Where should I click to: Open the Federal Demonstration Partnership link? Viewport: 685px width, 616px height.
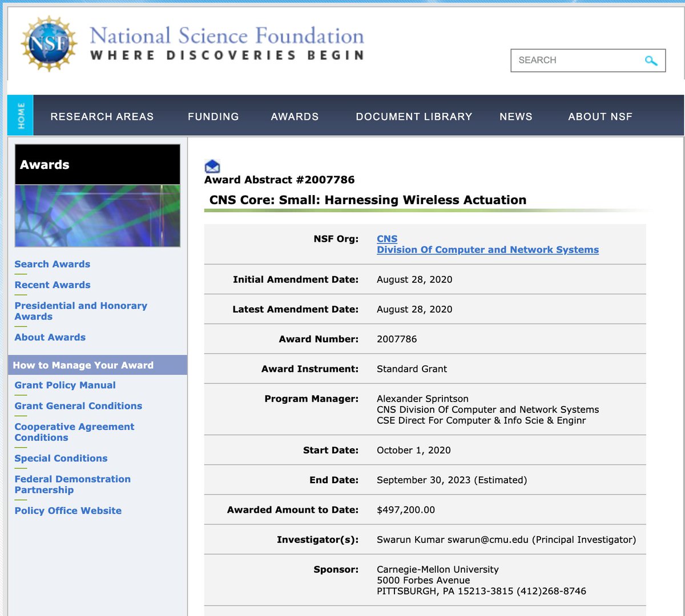pyautogui.click(x=72, y=484)
